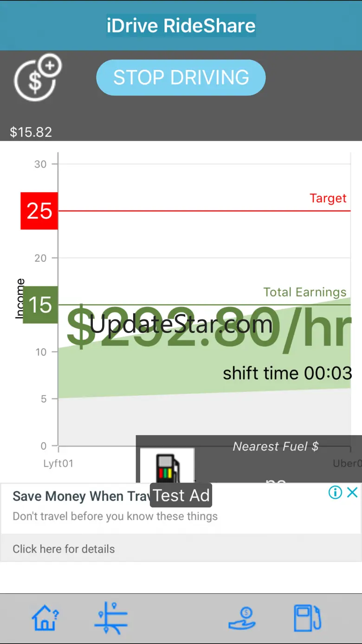Tap the hand-with-coin earnings icon
362x644 pixels.
pos(242,618)
